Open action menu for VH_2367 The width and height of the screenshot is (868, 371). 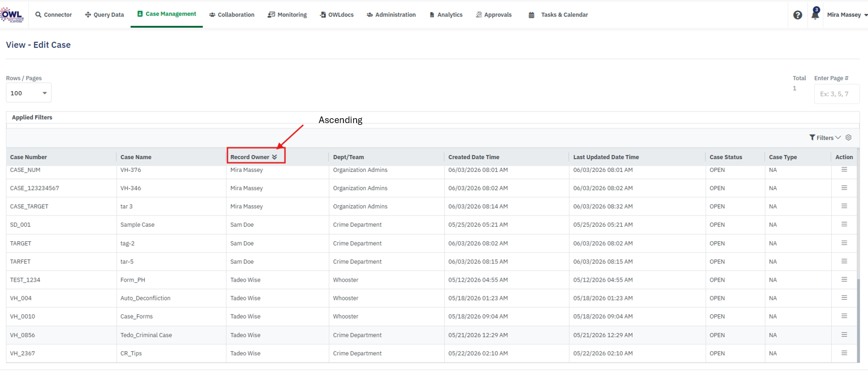(x=844, y=353)
